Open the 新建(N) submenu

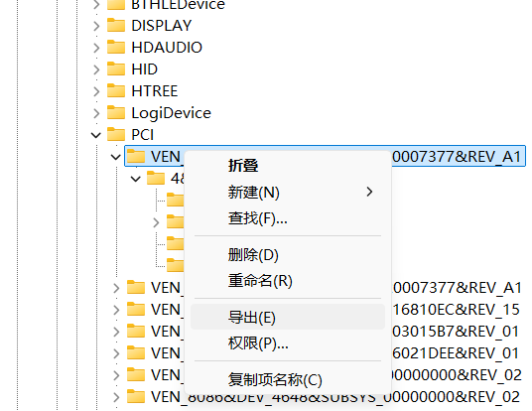288,192
